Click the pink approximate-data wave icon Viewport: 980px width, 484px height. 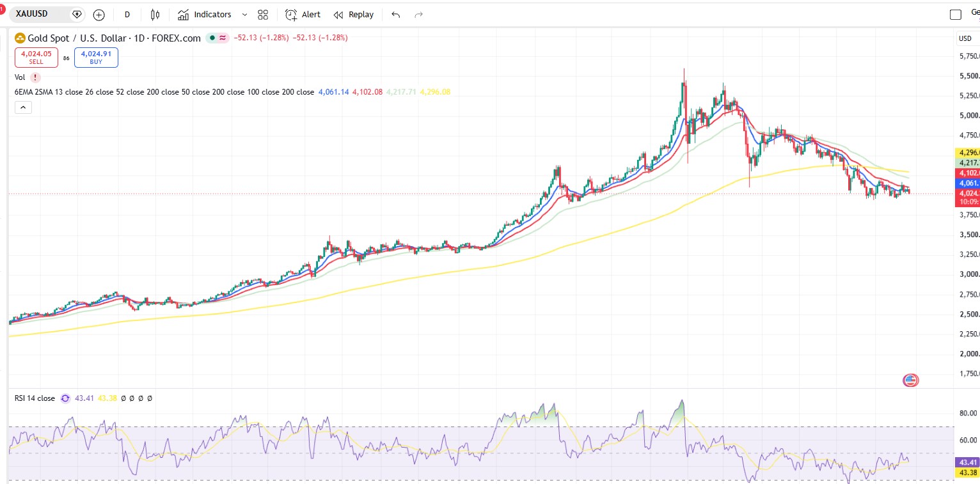coord(223,38)
